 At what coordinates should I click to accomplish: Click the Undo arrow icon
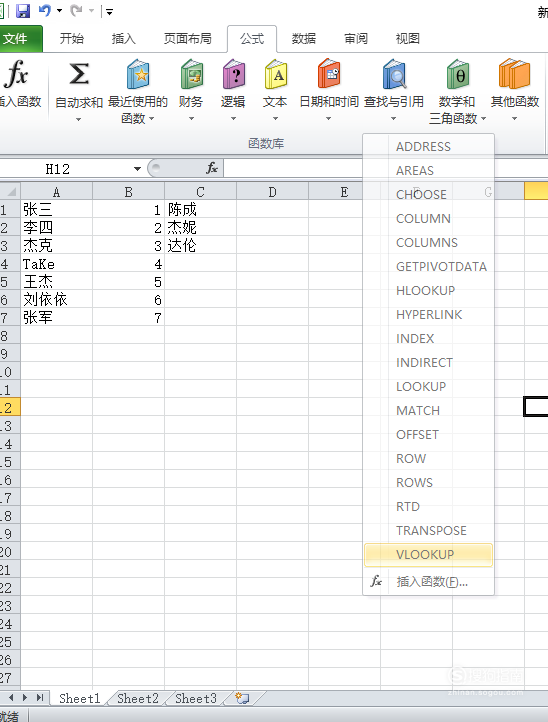pyautogui.click(x=45, y=11)
